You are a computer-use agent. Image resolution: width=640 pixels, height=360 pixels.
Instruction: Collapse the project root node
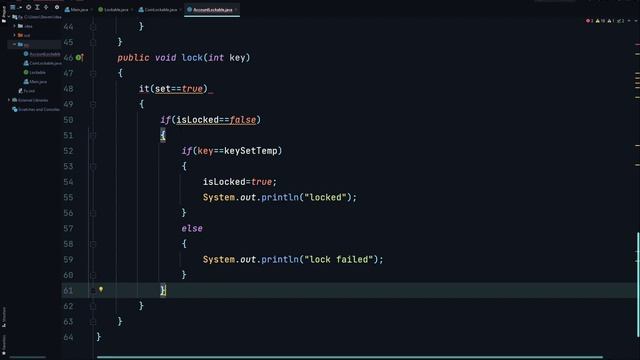(9, 17)
